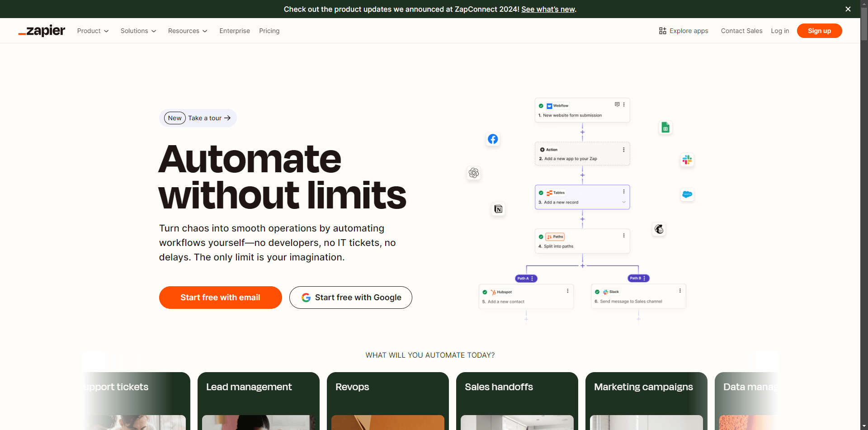The width and height of the screenshot is (868, 430).
Task: Open the Path B label menu
Action: coord(644,279)
